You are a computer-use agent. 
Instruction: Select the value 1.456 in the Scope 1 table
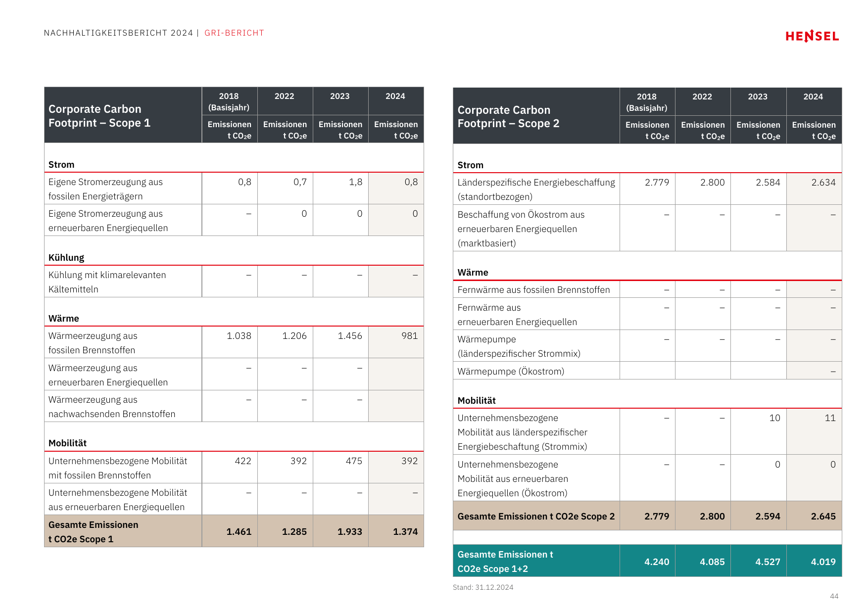tap(350, 336)
